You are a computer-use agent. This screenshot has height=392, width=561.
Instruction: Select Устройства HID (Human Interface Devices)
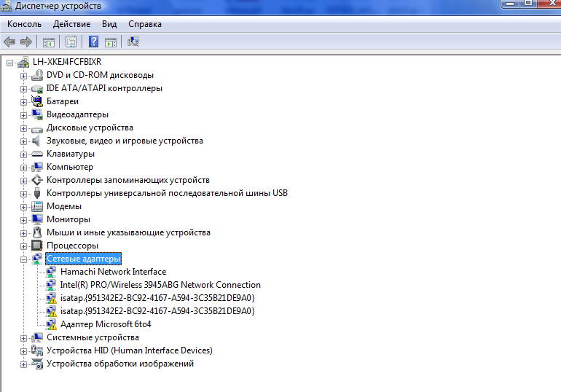pos(130,350)
